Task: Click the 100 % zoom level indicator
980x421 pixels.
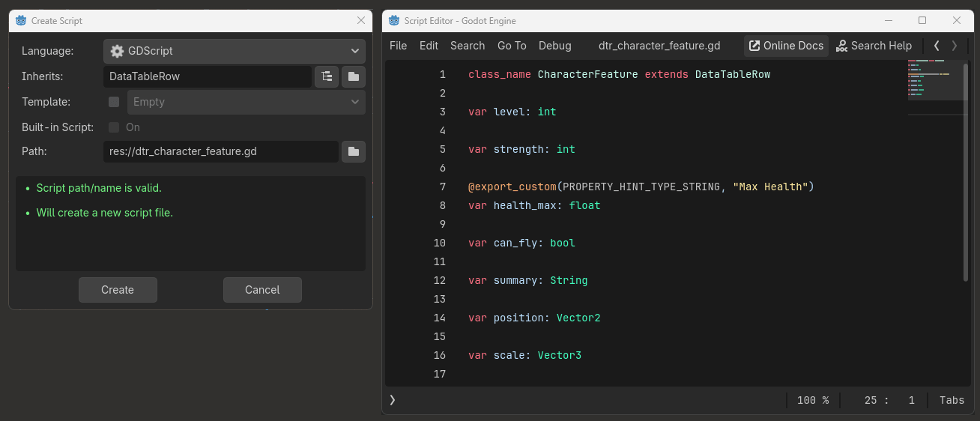Action: (813, 400)
